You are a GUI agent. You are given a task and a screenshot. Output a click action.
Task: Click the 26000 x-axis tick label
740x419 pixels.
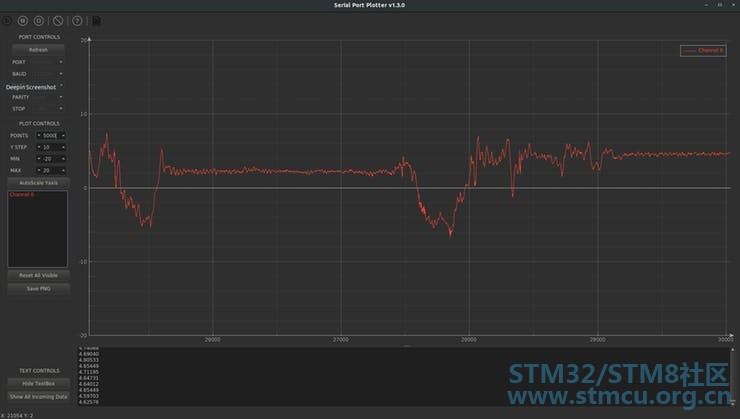pyautogui.click(x=212, y=340)
